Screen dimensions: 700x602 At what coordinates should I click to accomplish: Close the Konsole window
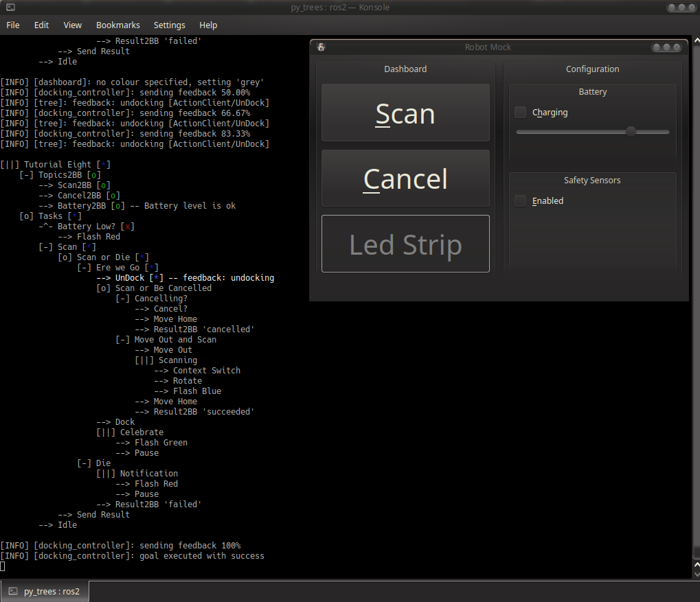[692, 7]
